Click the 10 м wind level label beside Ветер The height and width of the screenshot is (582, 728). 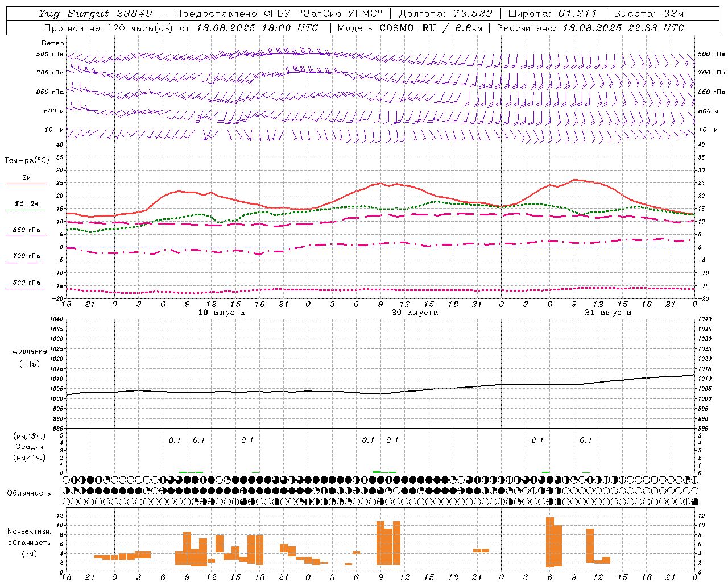[x=55, y=130]
